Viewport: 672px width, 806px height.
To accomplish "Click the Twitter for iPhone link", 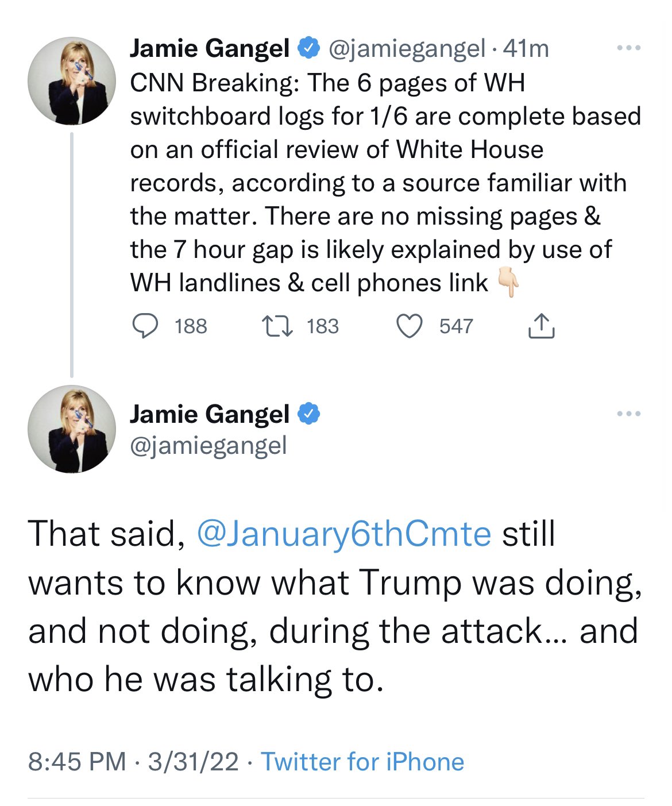I will [362, 762].
